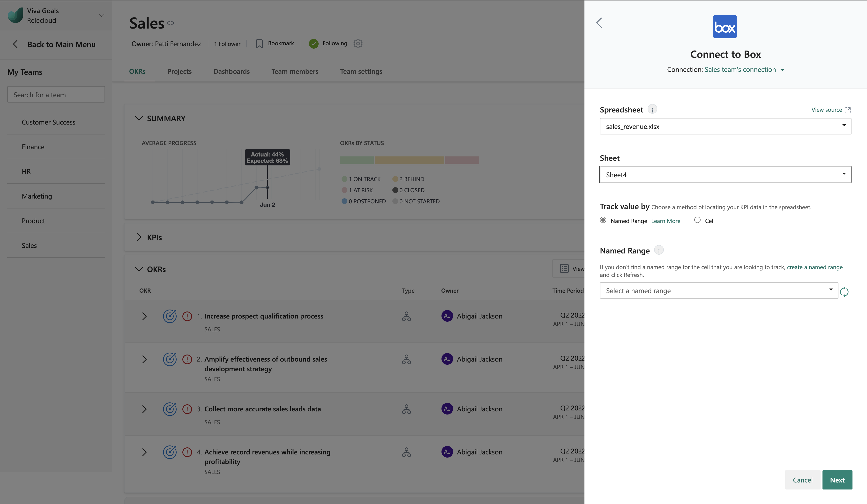Image resolution: width=867 pixels, height=504 pixels.
Task: Click the Search for a team field
Action: (x=56, y=95)
